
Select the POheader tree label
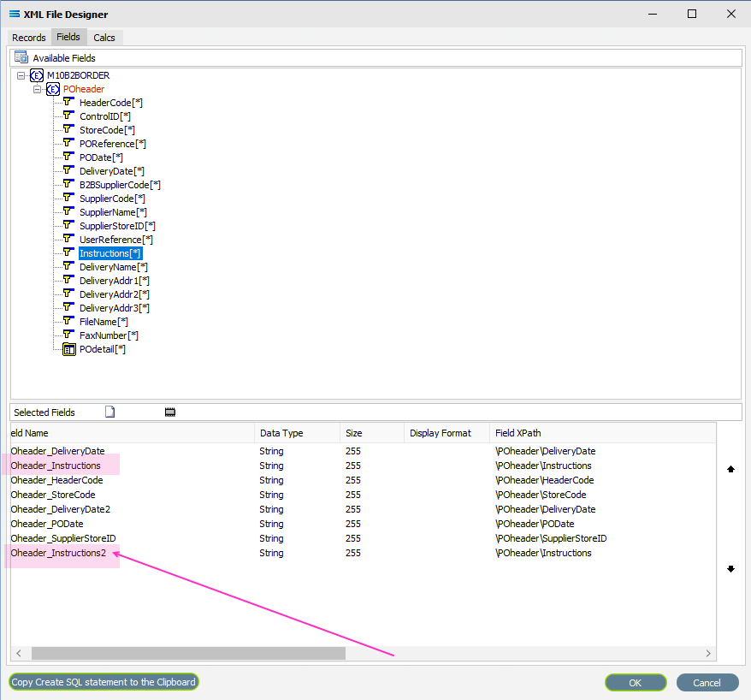84,89
